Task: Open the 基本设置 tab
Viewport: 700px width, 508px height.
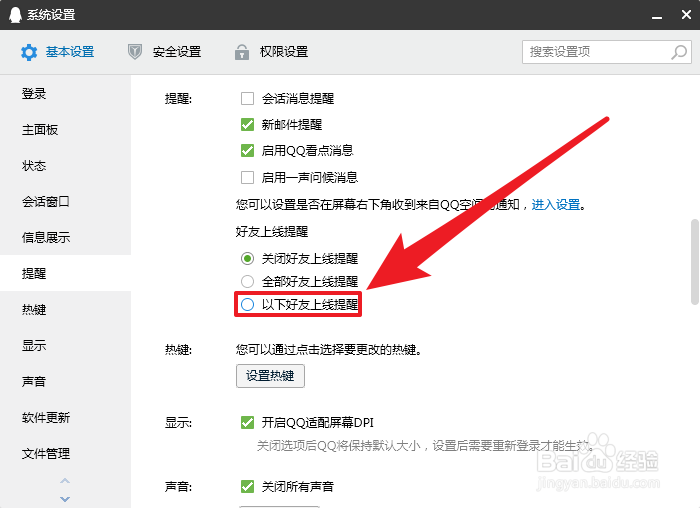Action: pyautogui.click(x=58, y=52)
